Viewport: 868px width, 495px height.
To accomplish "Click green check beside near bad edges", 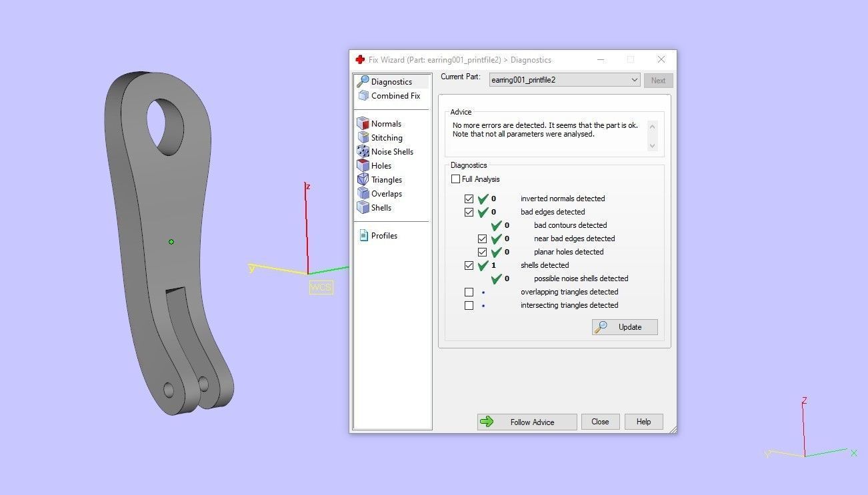I will tap(497, 239).
